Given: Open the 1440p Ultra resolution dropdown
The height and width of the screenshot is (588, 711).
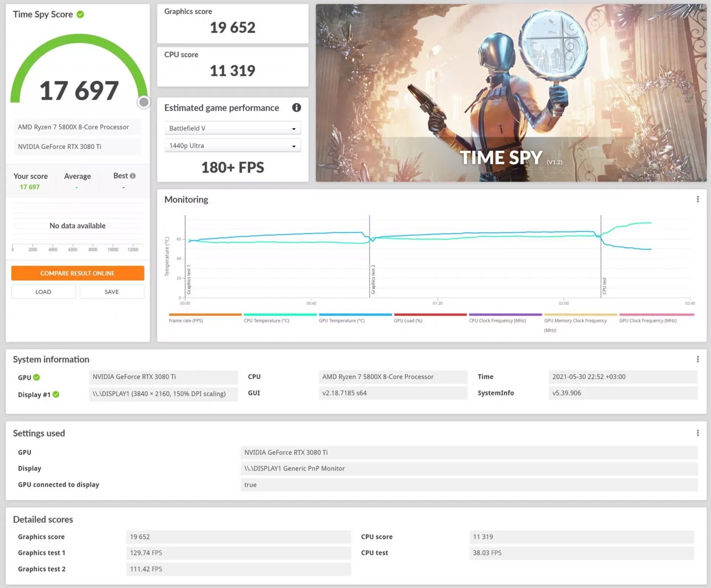Looking at the screenshot, I should point(233,146).
